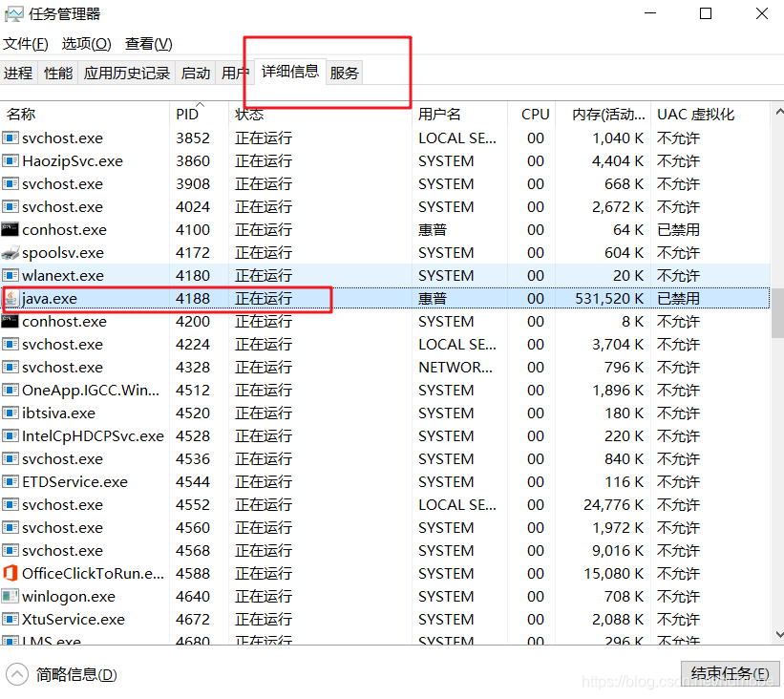784x699 pixels.
Task: Click the OfficeClickToRun Office logo icon
Action: point(11,573)
